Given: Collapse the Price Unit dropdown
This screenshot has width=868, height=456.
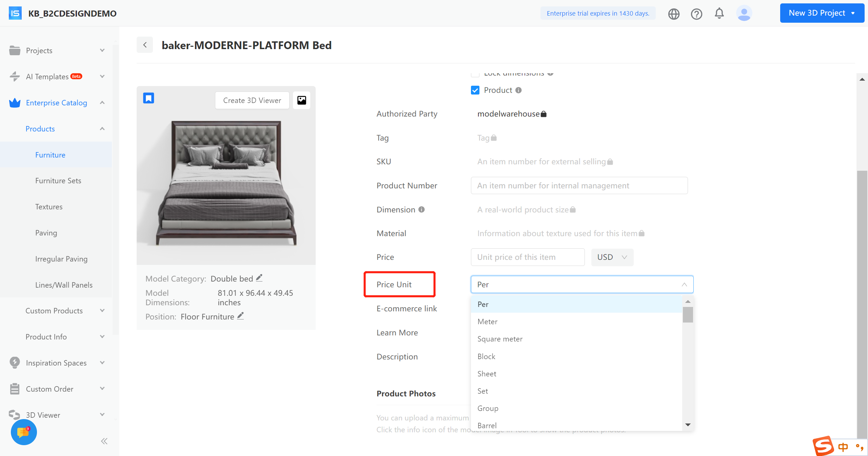Looking at the screenshot, I should tap(684, 285).
